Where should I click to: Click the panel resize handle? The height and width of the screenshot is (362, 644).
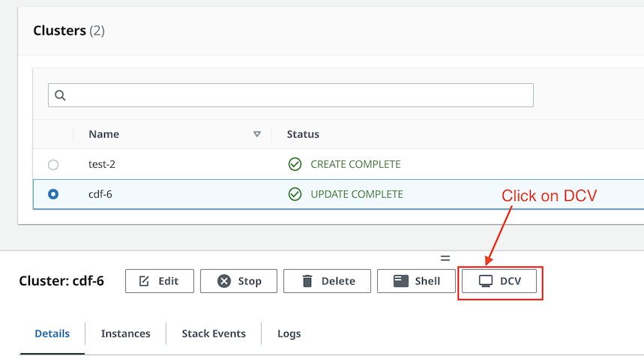point(445,258)
